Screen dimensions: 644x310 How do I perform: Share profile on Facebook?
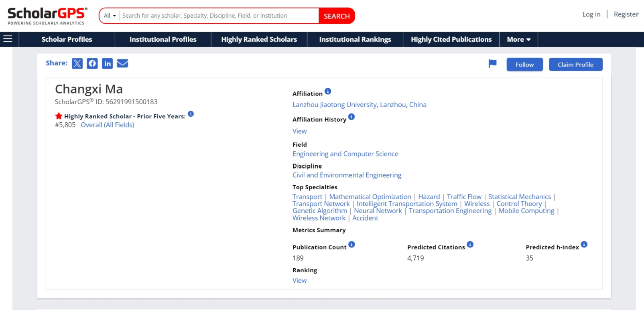[92, 63]
